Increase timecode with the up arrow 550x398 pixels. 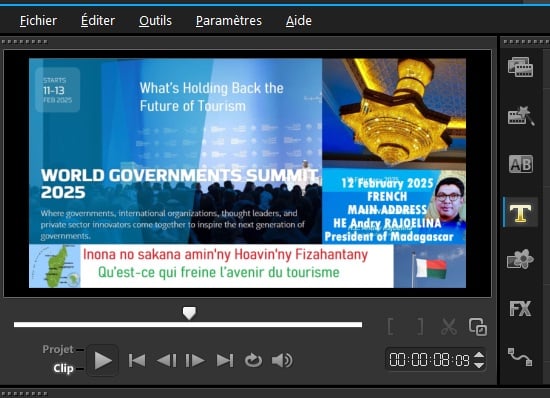(479, 355)
